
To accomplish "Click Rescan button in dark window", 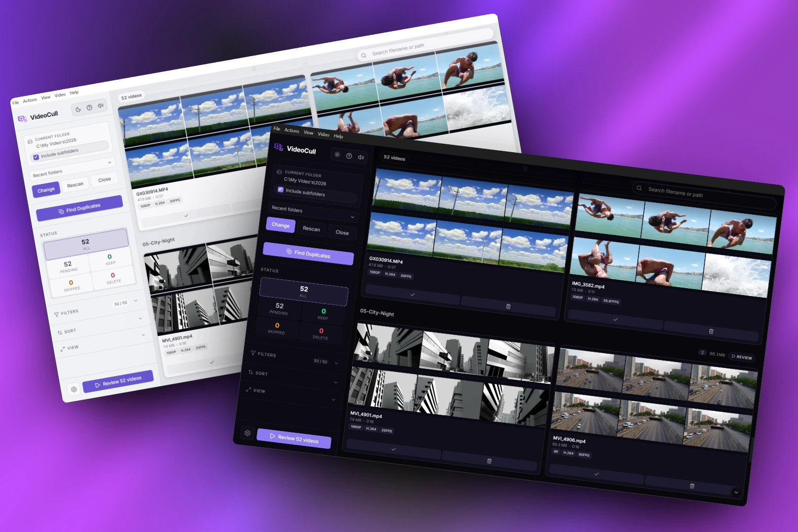I will coord(311,229).
